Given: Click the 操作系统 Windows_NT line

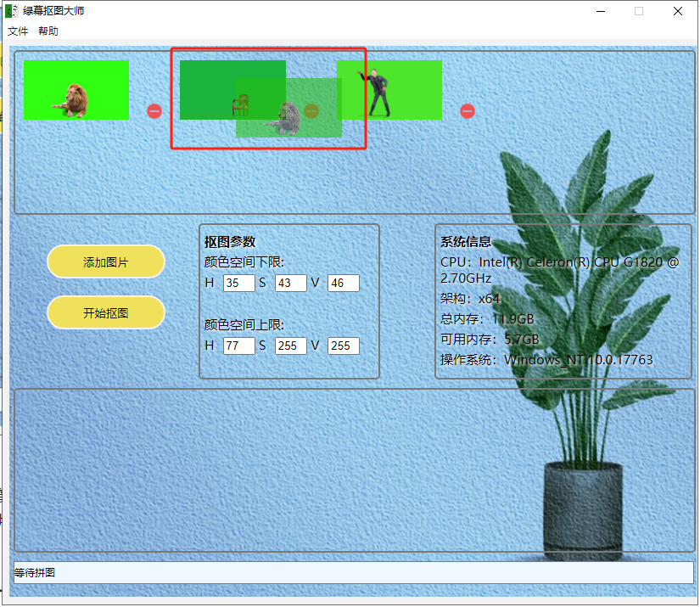Looking at the screenshot, I should coord(546,360).
